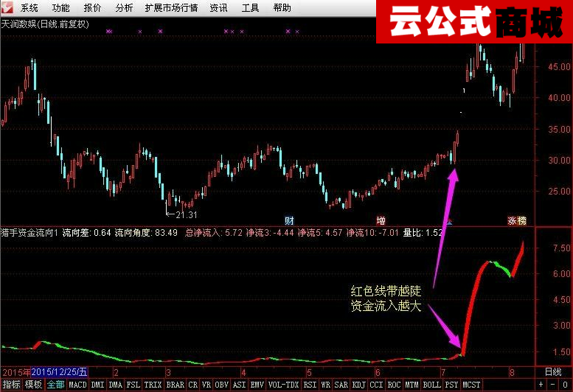Switch indicator to ROC
Image resolution: width=573 pixels, height=392 pixels.
click(394, 385)
